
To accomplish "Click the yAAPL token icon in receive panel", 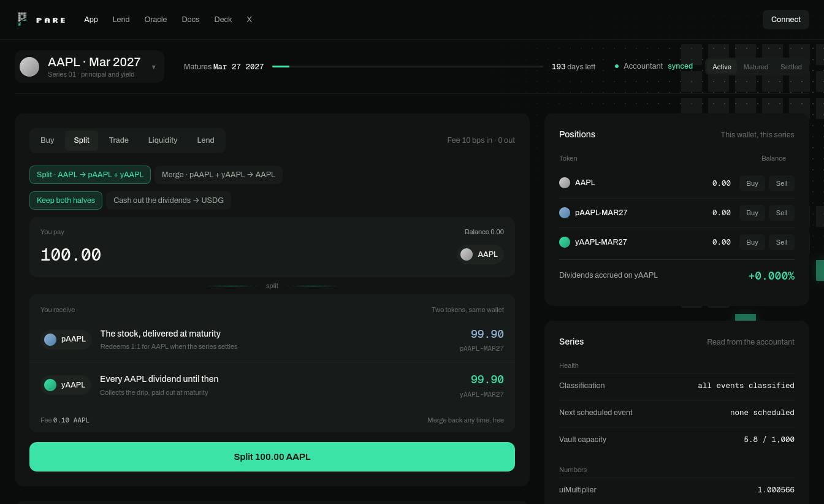I will (50, 385).
